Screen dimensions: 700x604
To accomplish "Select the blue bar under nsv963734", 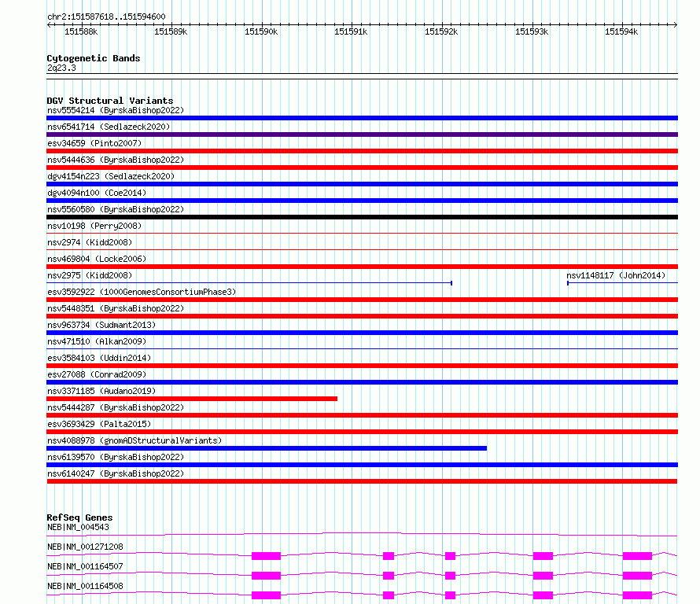I will (x=362, y=333).
